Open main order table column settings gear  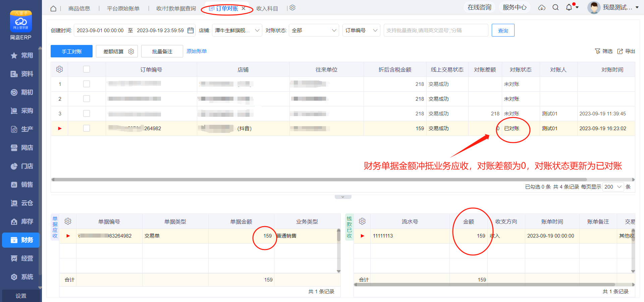(59, 69)
